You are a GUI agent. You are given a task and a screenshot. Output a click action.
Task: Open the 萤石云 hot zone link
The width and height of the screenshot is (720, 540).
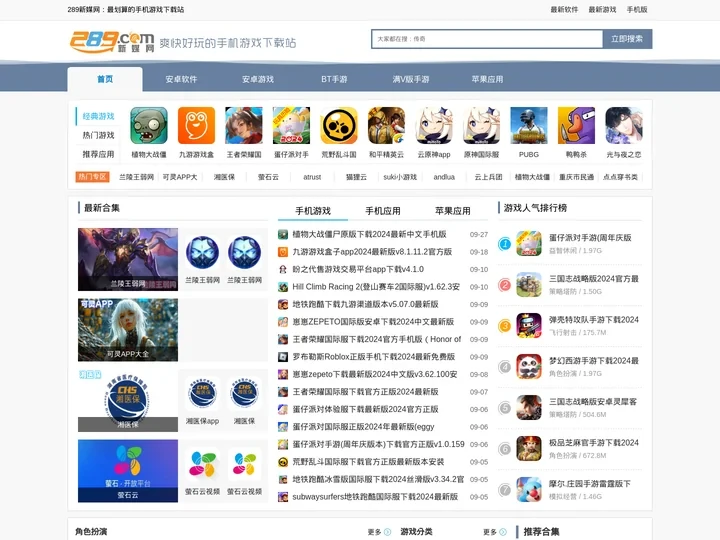(x=268, y=177)
